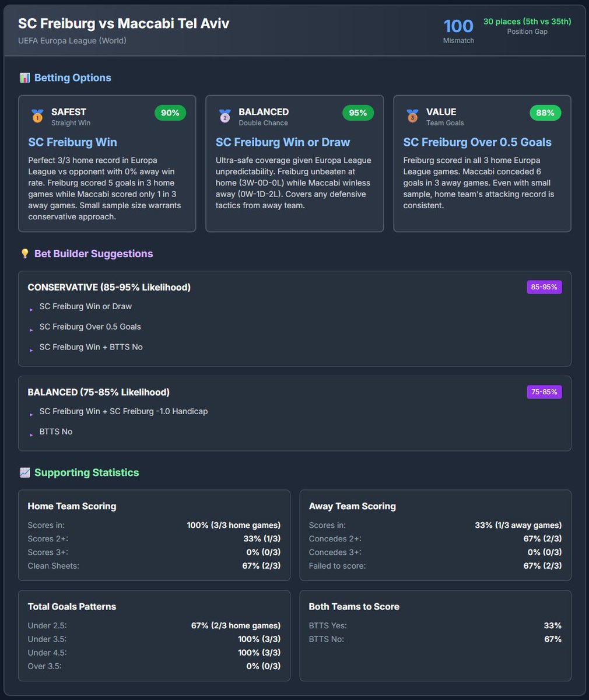Click the Clean Sheets: label
The image size is (589, 700).
[x=53, y=566]
